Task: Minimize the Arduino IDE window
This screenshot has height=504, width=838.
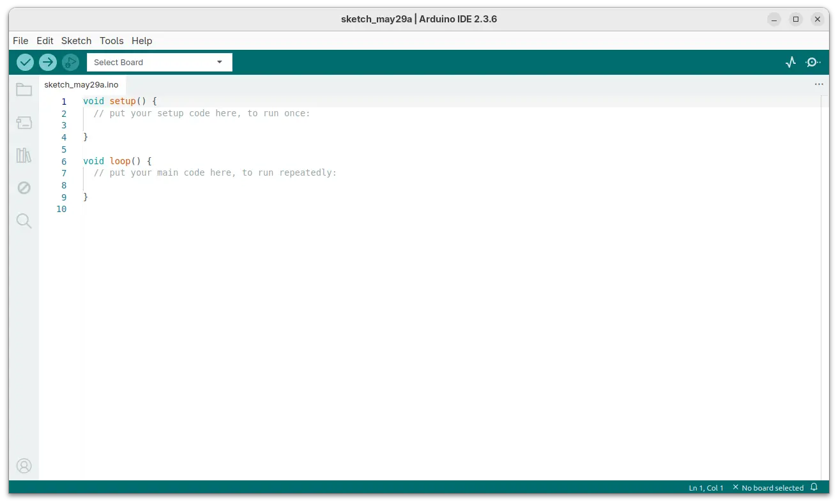Action: [x=774, y=19]
